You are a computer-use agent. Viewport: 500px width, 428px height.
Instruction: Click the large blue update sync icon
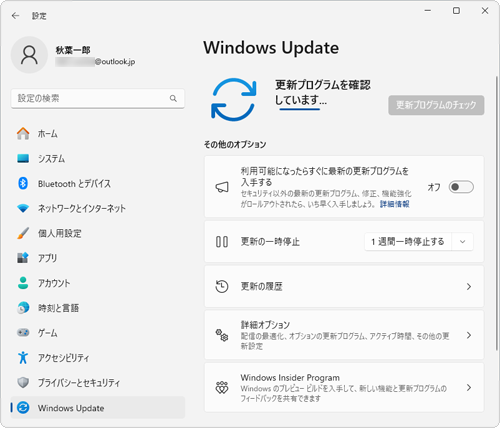click(x=234, y=99)
